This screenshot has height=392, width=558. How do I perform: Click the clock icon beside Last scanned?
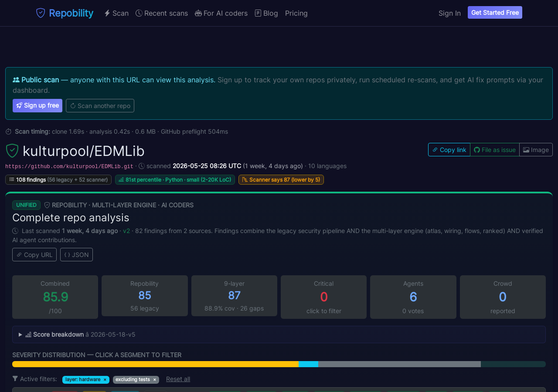pyautogui.click(x=15, y=231)
